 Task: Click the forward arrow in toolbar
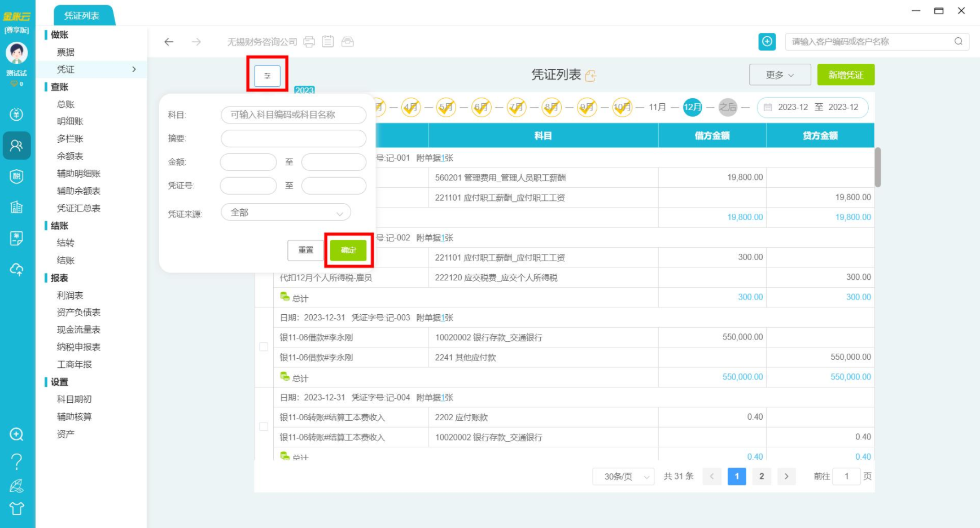tap(196, 42)
